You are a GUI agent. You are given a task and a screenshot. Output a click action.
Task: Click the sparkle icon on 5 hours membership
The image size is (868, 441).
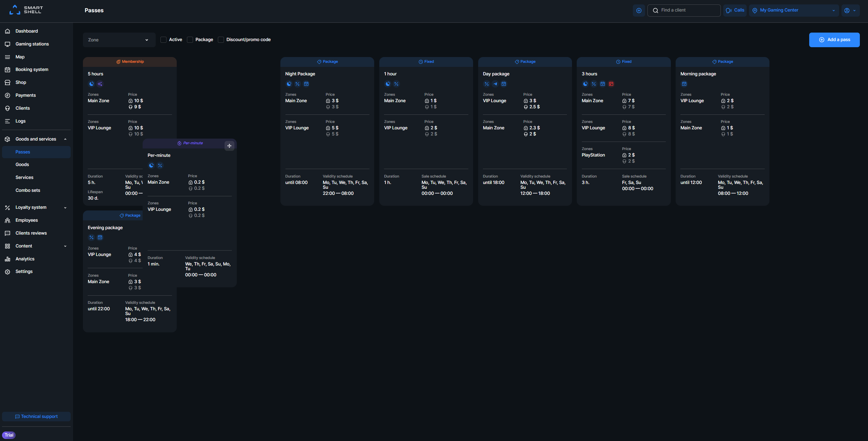pos(100,84)
